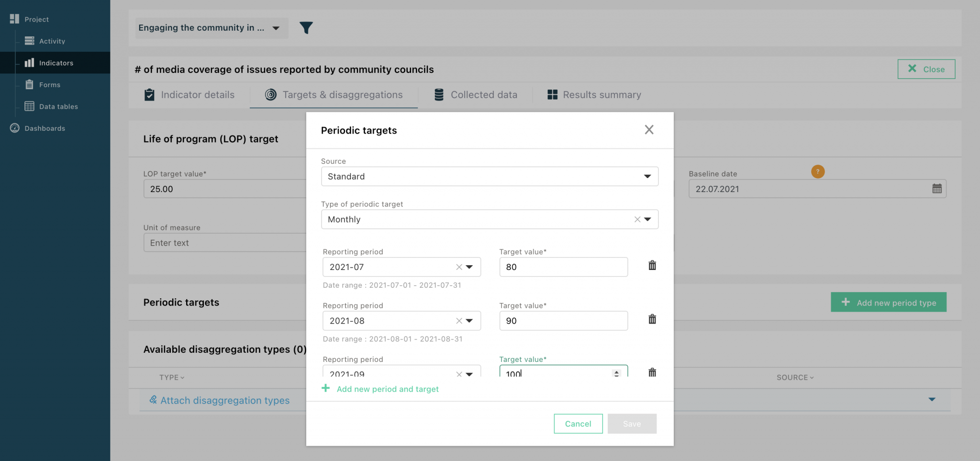The image size is (980, 461).
Task: Open the Forms section
Action: coord(49,84)
